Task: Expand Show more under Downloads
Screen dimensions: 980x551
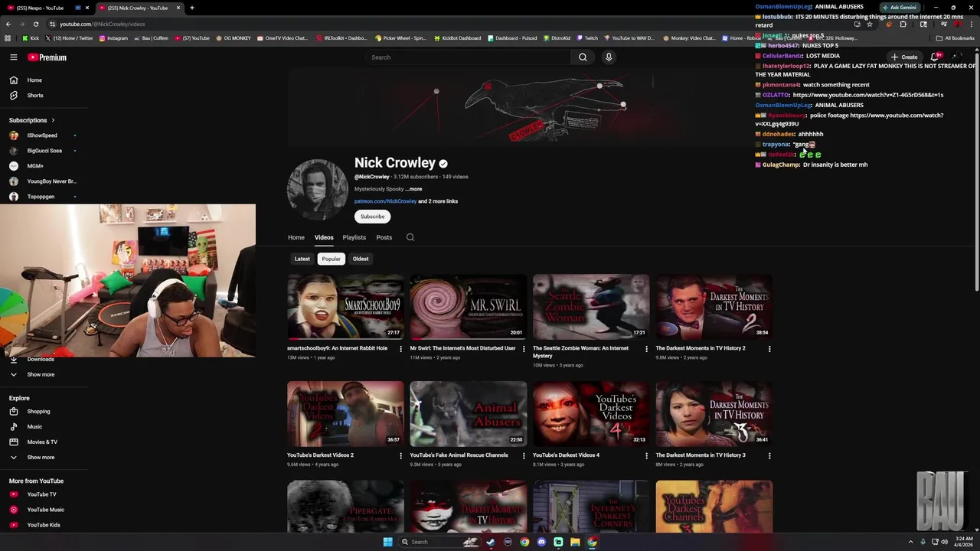Action: point(41,375)
